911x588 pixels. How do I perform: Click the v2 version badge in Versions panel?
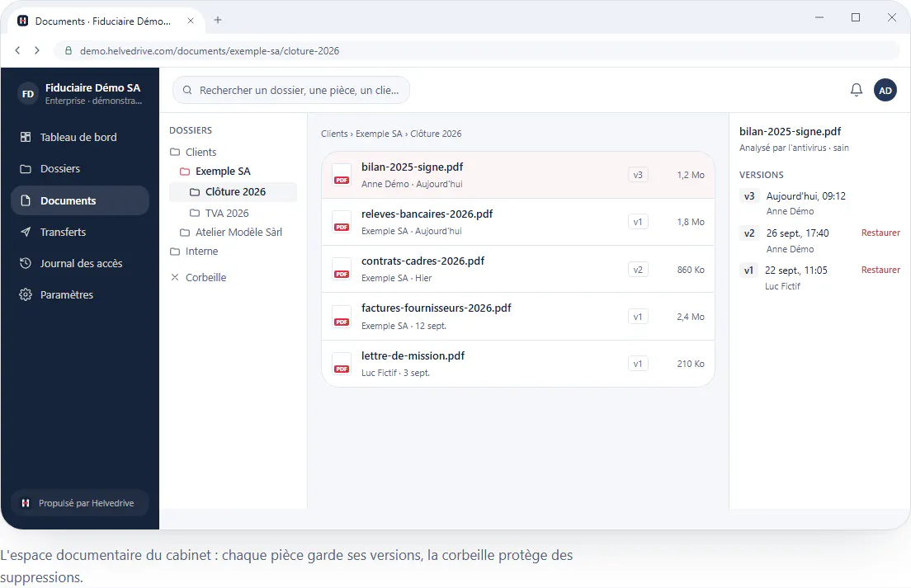click(749, 233)
